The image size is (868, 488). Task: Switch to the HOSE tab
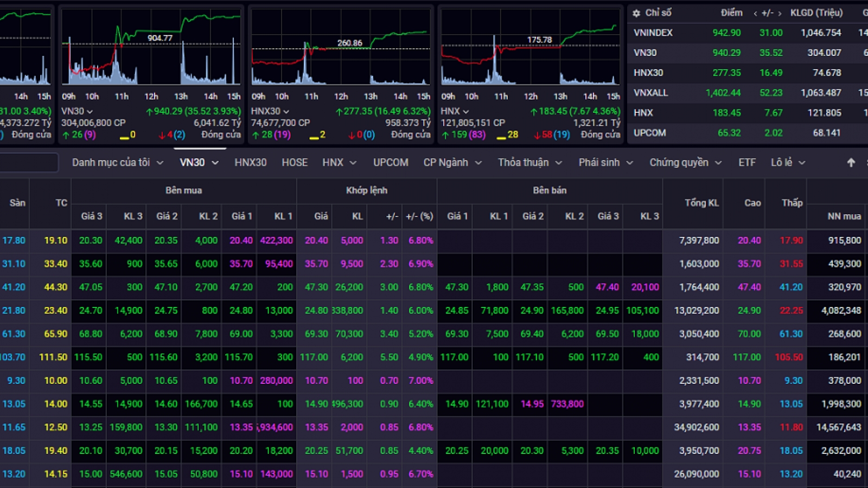click(x=295, y=163)
